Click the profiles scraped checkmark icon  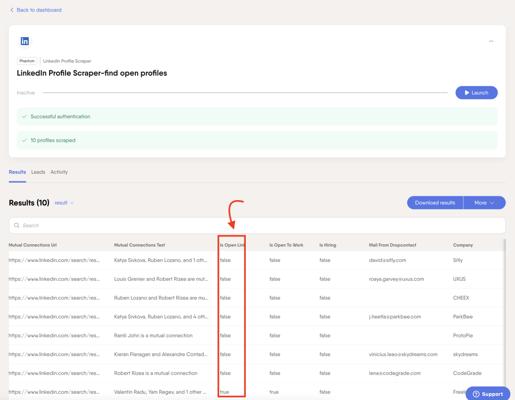[x=24, y=140]
